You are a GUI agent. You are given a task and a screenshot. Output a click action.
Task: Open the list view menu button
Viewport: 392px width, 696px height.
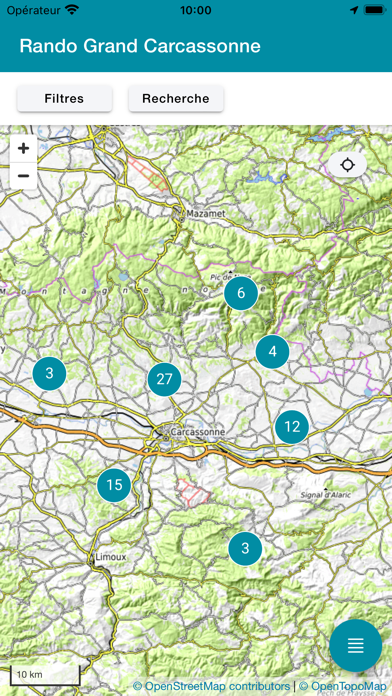[x=356, y=645]
